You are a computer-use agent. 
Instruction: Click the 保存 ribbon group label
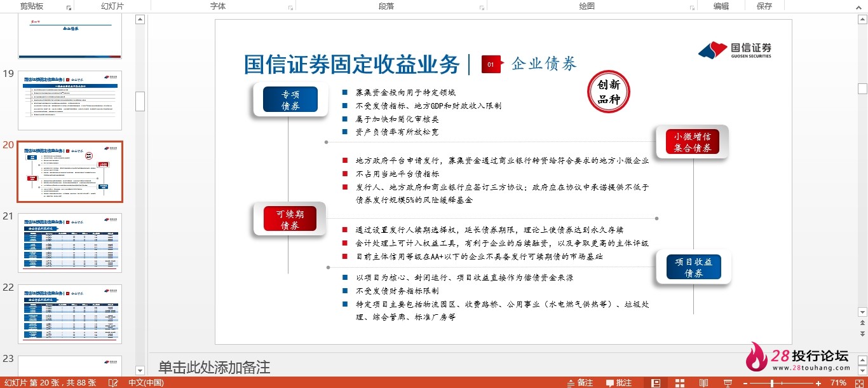(x=764, y=6)
